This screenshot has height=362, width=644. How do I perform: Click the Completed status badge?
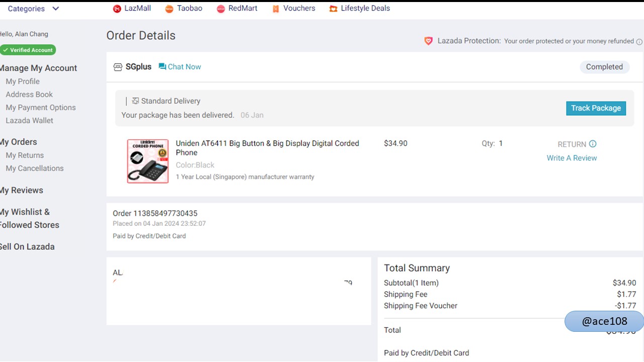pyautogui.click(x=604, y=67)
